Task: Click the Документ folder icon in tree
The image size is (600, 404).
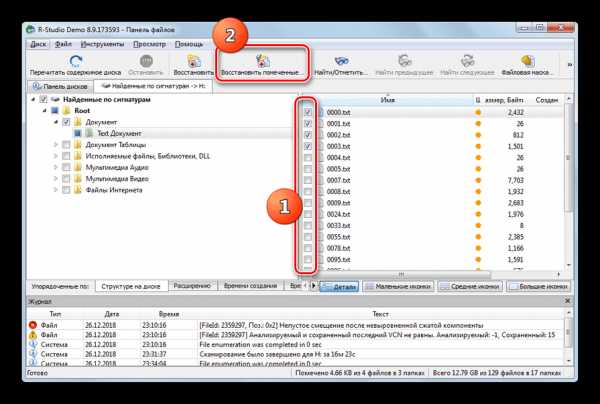Action: tap(78, 122)
